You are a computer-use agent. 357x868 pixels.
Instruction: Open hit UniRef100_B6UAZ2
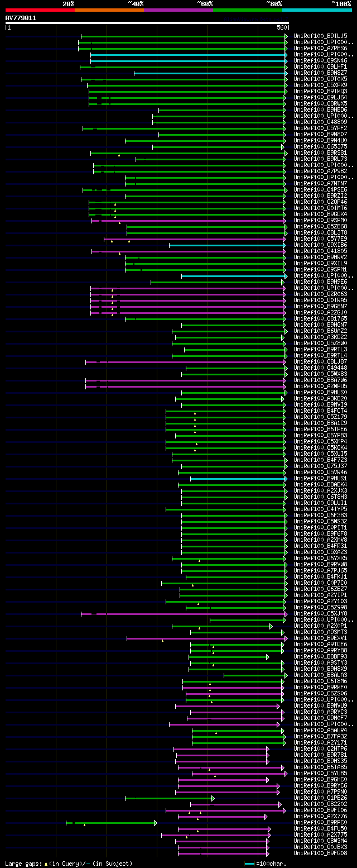[x=320, y=331]
